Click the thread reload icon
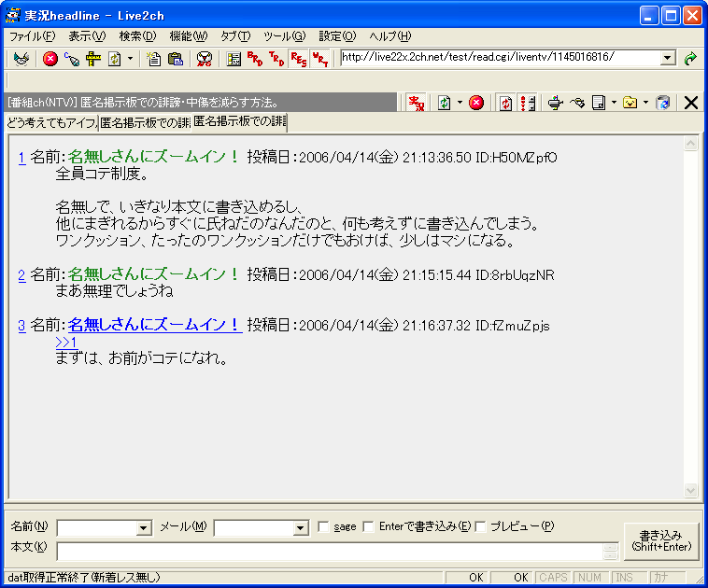This screenshot has height=588, width=708. click(445, 103)
